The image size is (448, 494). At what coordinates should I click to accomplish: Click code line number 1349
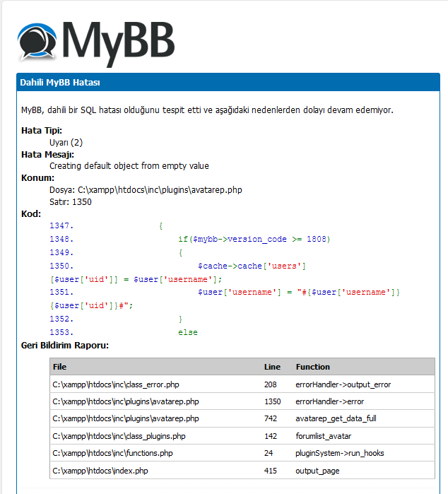61,252
